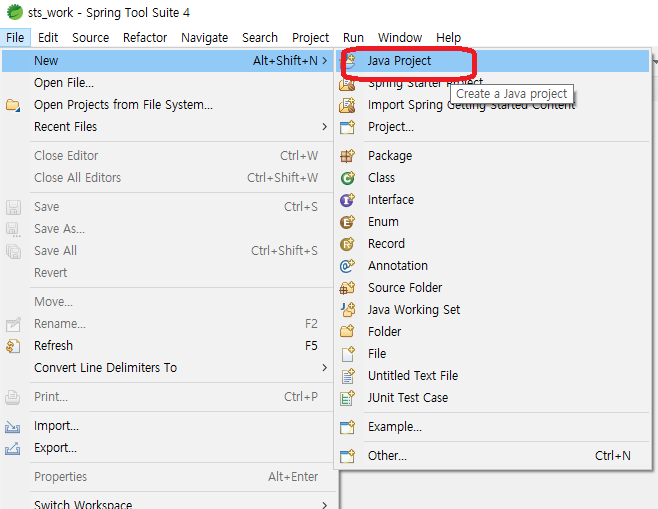Choose Import... in File menu
Image resolution: width=658 pixels, height=509 pixels.
tap(167, 426)
